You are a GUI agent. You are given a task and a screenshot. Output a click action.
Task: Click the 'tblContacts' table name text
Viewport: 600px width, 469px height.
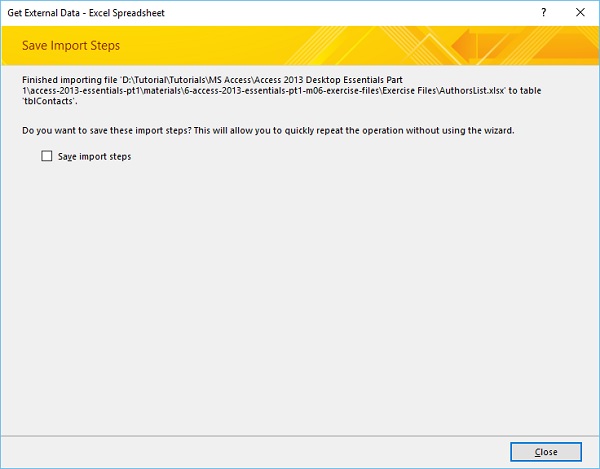pos(50,101)
